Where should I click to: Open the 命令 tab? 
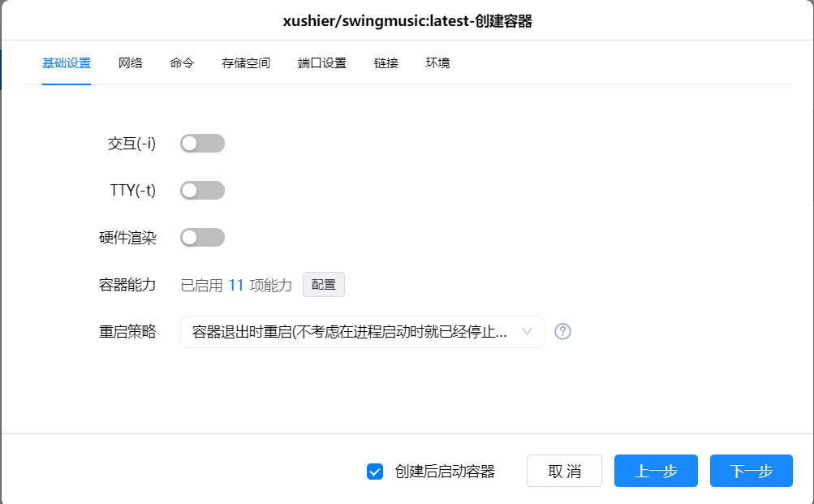pos(182,63)
